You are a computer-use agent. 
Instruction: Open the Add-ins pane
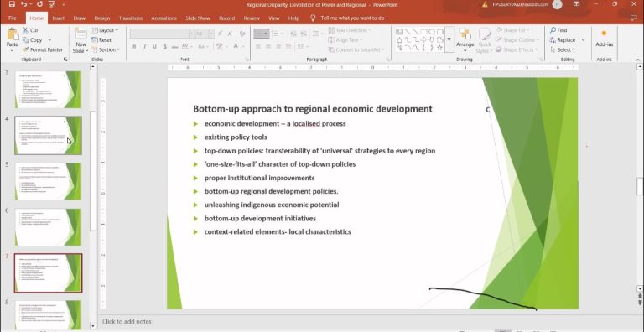point(604,39)
